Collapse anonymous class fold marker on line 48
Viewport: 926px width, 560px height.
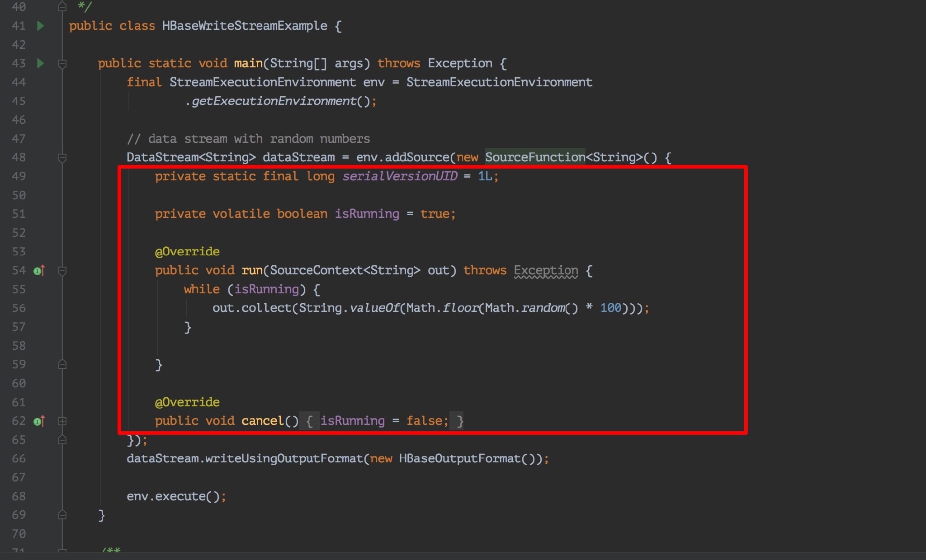pyautogui.click(x=62, y=158)
